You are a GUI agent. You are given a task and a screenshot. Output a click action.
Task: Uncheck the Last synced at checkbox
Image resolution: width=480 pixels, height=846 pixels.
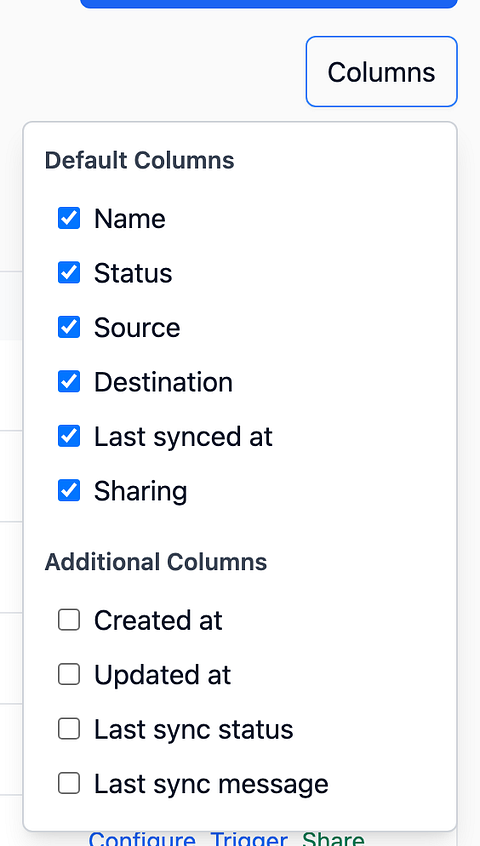pyautogui.click(x=69, y=436)
